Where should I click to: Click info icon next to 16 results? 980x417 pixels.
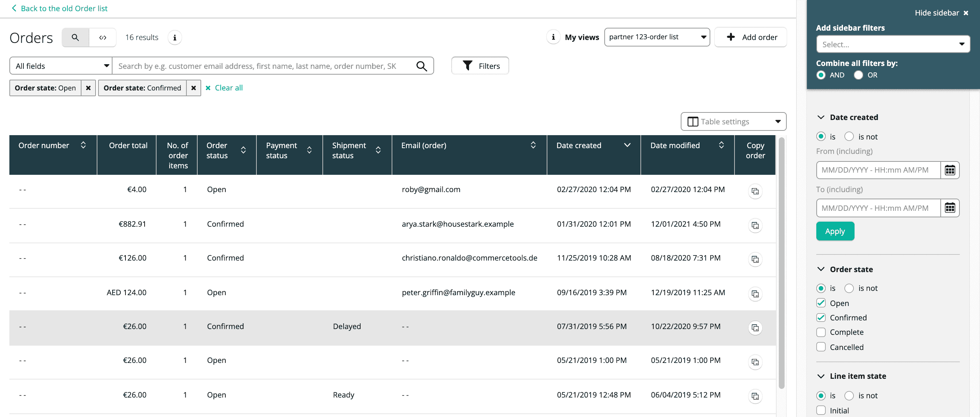tap(175, 37)
